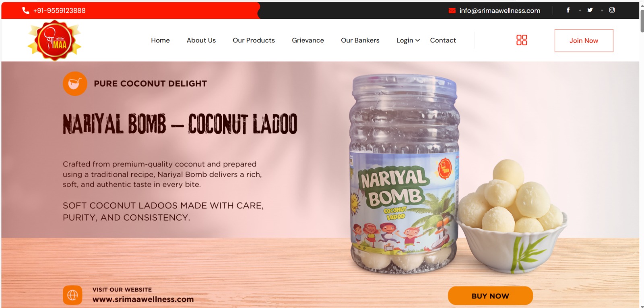644x308 pixels.
Task: Click the Join Now button
Action: tap(584, 40)
